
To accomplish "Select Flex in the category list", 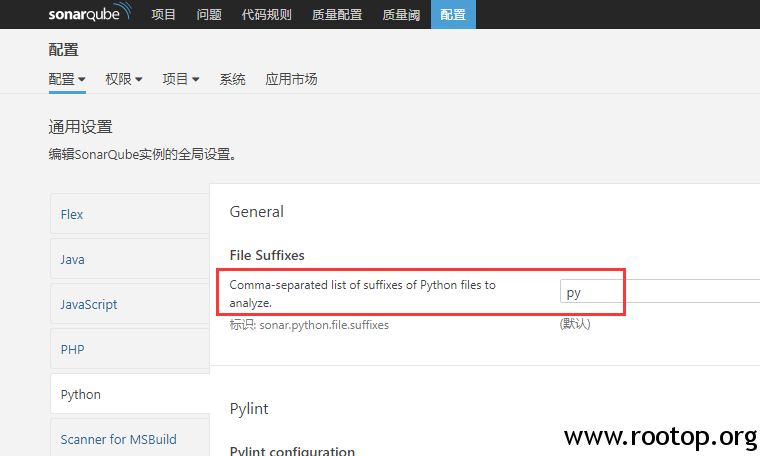I will 130,214.
